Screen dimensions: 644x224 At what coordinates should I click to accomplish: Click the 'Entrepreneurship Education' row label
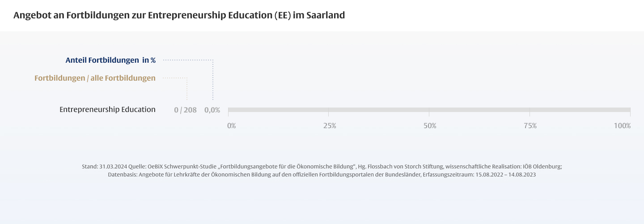click(x=107, y=109)
